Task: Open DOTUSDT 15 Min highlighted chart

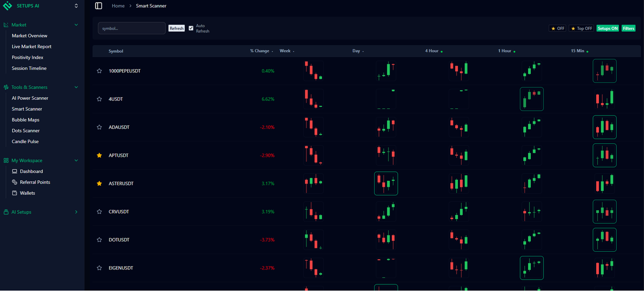Action: (x=604, y=240)
